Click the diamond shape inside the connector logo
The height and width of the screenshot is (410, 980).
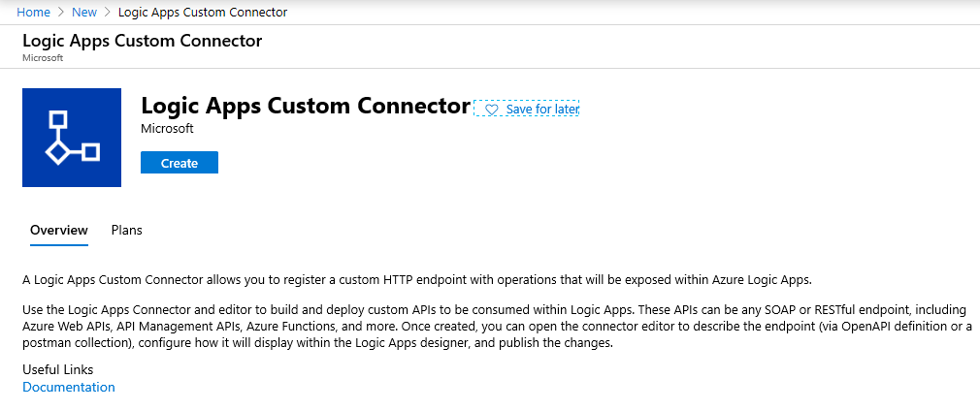tap(58, 151)
